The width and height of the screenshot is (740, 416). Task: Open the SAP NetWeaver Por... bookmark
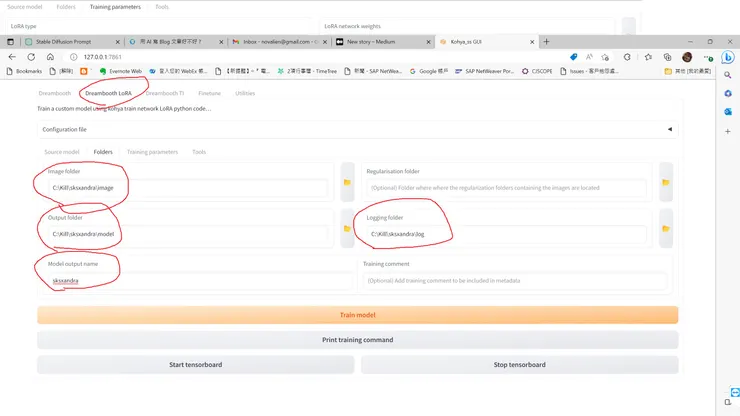tap(484, 71)
